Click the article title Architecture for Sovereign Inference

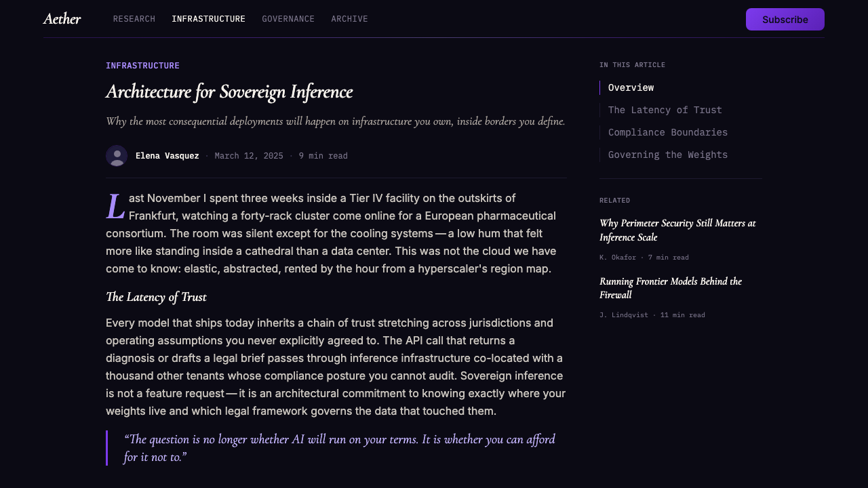click(229, 92)
